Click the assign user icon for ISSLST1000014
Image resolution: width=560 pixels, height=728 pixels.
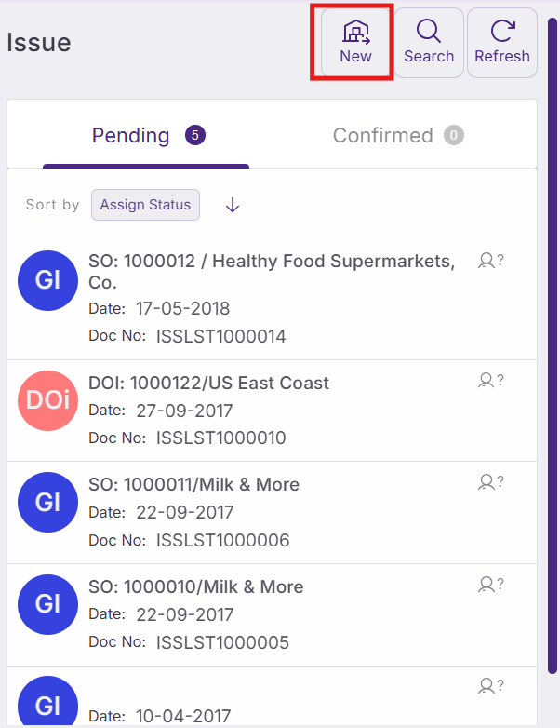click(x=490, y=261)
